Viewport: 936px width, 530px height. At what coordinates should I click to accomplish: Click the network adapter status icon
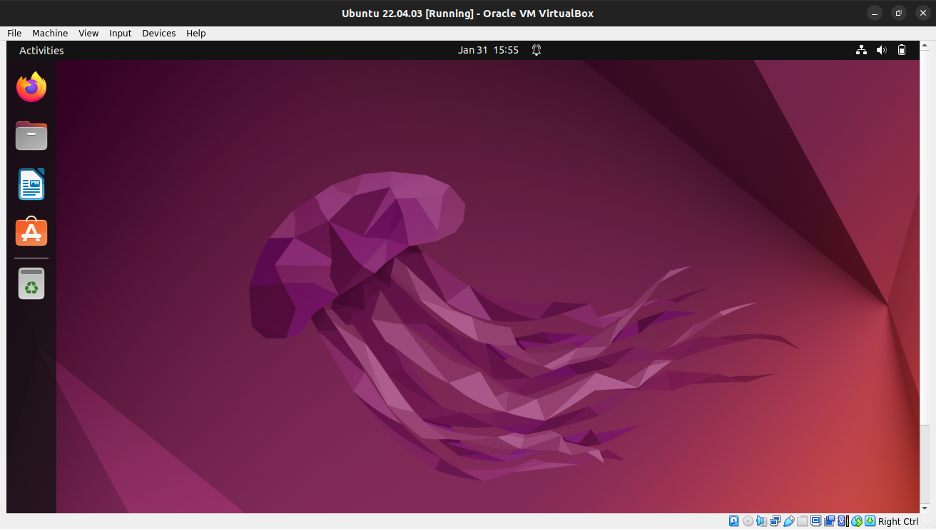click(775, 521)
